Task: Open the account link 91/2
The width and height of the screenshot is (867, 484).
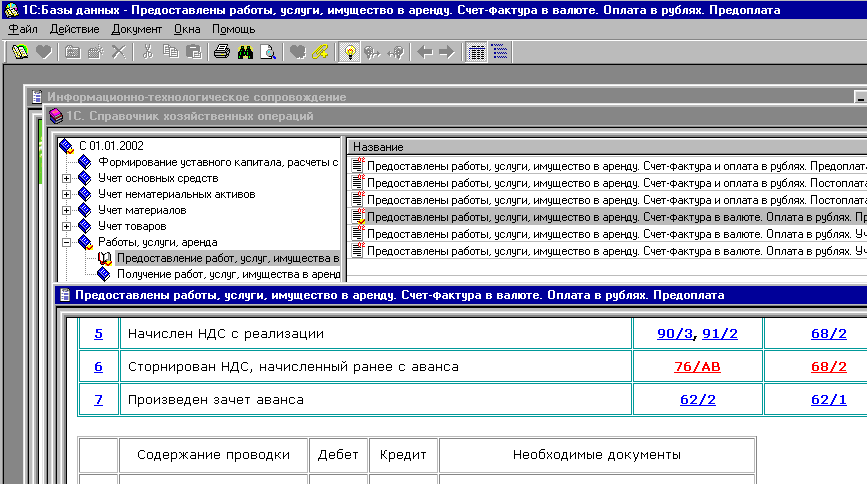Action: pos(720,334)
